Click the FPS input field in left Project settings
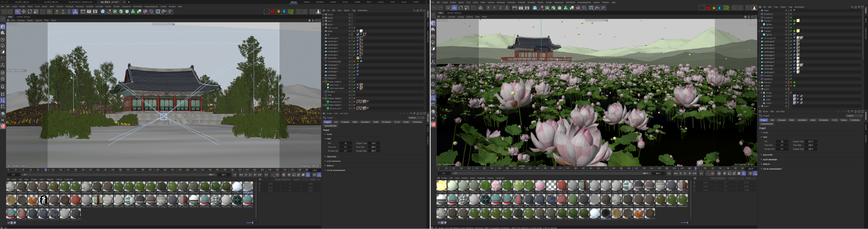 pos(345,143)
